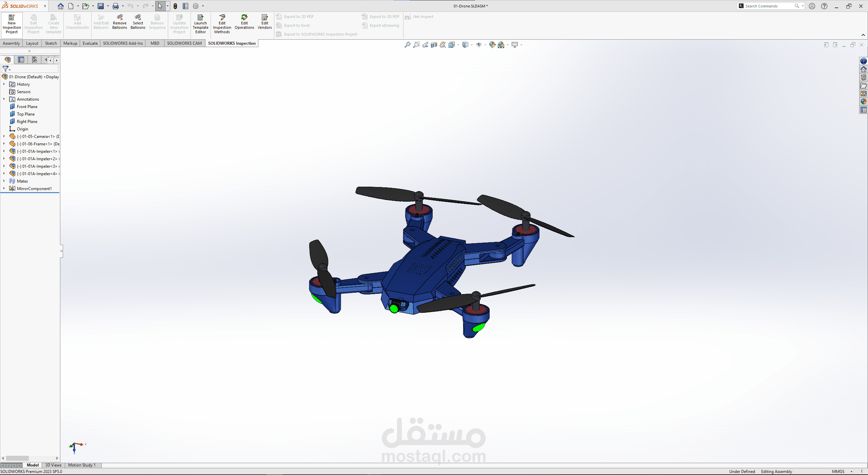Viewport: 868px width, 475px height.
Task: Open the Open-file dropdown arrow
Action: (93, 6)
